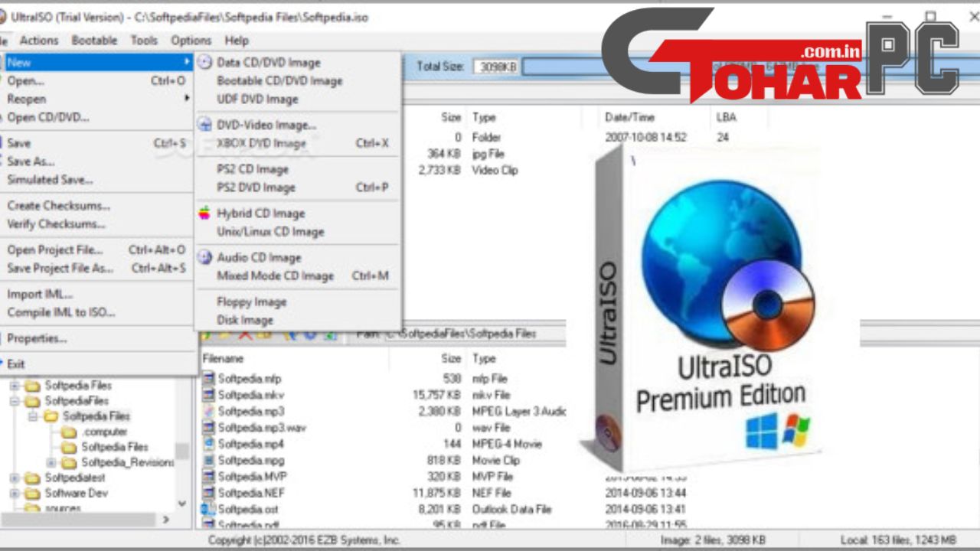
Task: Select Compile IML to ISO... entry
Action: click(x=96, y=313)
